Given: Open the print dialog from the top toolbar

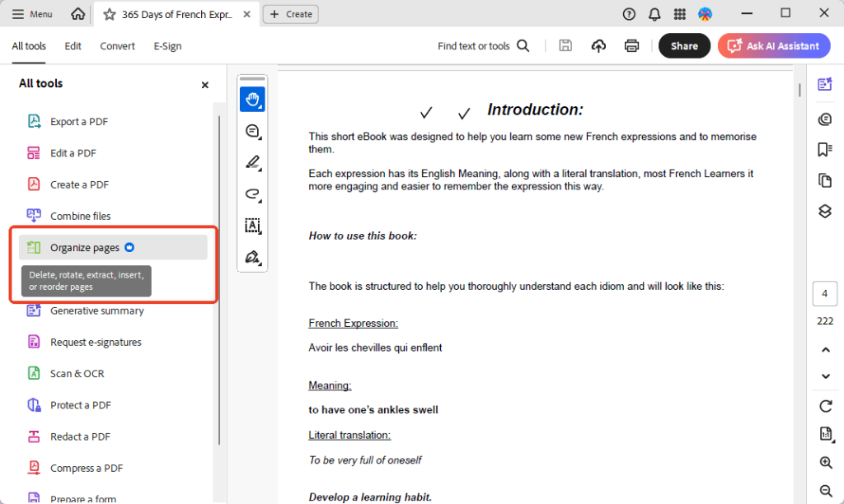Looking at the screenshot, I should tap(631, 46).
